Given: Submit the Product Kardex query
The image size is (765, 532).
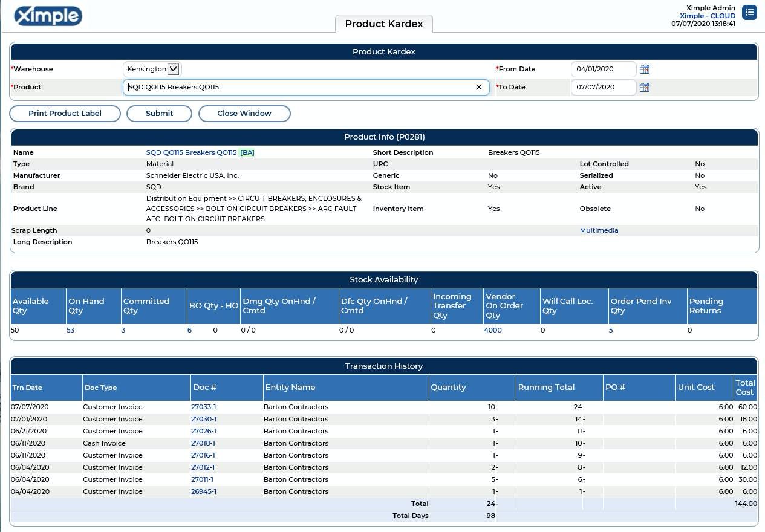Looking at the screenshot, I should coord(159,114).
